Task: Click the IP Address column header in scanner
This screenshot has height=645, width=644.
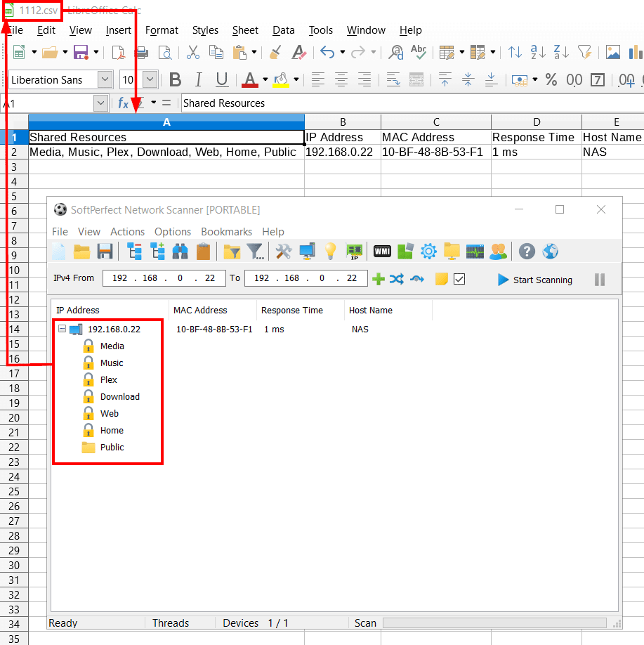Action: (110, 310)
